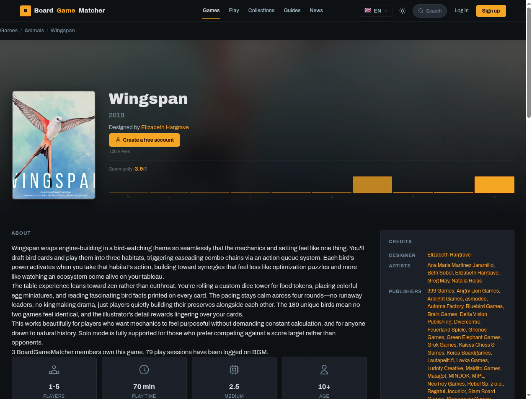Click the page vertical scrollbar thumb
This screenshot has height=399, width=532.
[529, 63]
